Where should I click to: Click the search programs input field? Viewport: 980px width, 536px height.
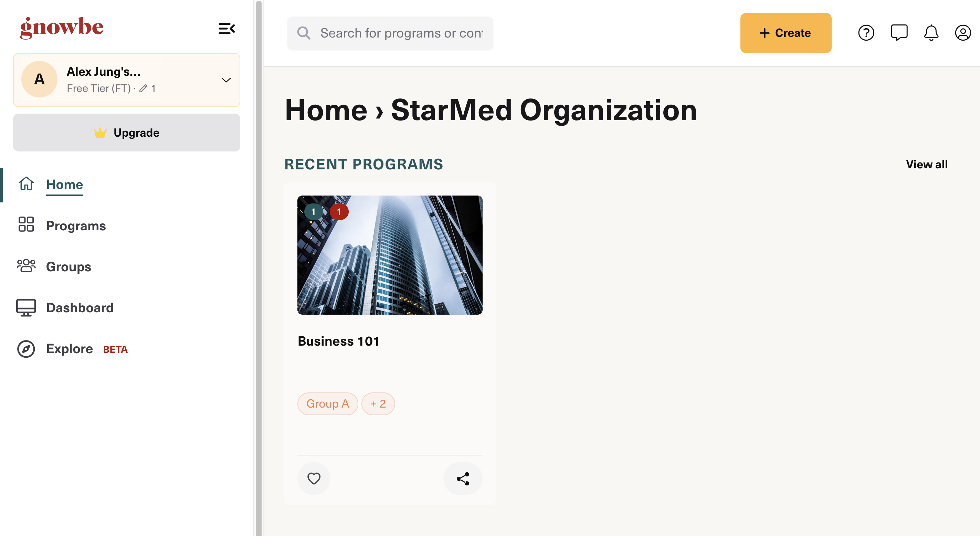(x=390, y=33)
